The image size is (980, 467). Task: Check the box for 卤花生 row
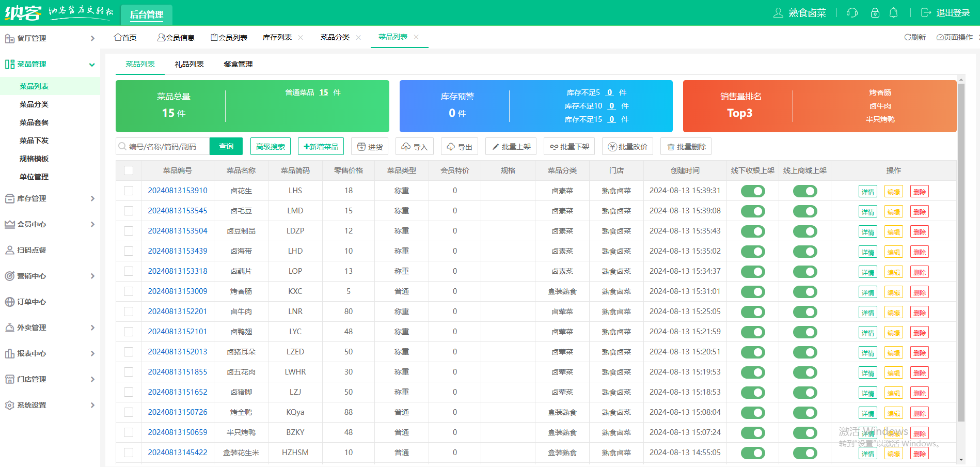(129, 191)
